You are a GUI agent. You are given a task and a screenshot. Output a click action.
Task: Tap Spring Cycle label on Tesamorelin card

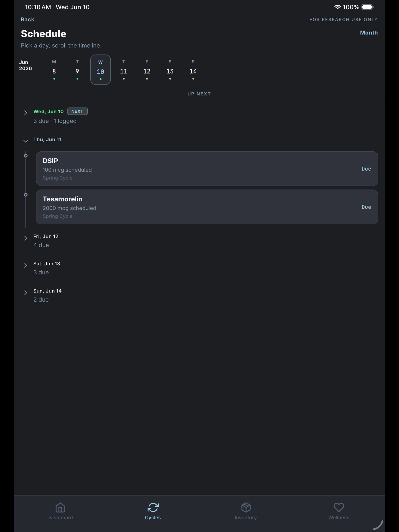pos(57,216)
